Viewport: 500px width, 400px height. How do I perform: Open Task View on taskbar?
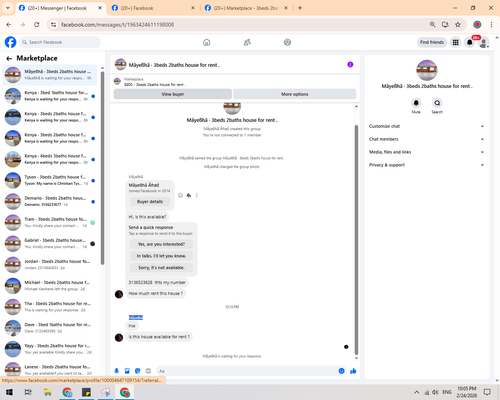click(x=28, y=392)
